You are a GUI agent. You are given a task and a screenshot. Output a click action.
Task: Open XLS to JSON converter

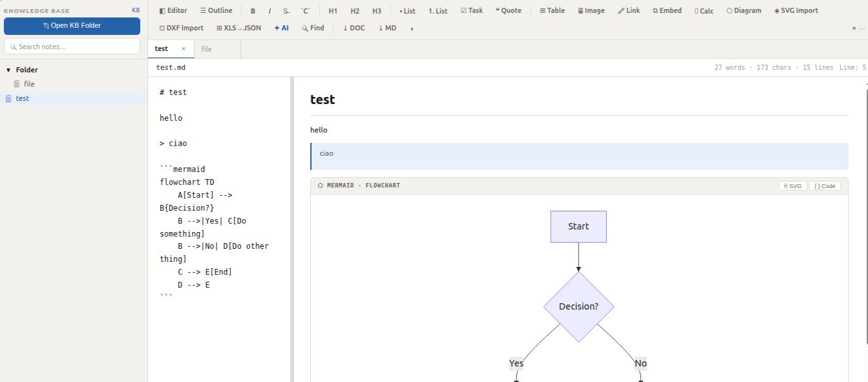click(238, 28)
